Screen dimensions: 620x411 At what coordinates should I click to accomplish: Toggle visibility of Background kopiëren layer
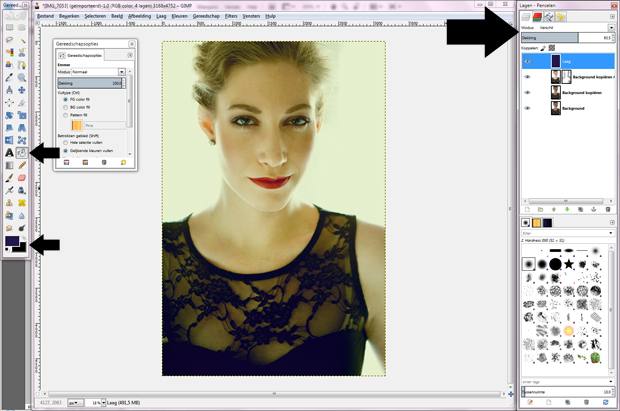click(x=527, y=93)
